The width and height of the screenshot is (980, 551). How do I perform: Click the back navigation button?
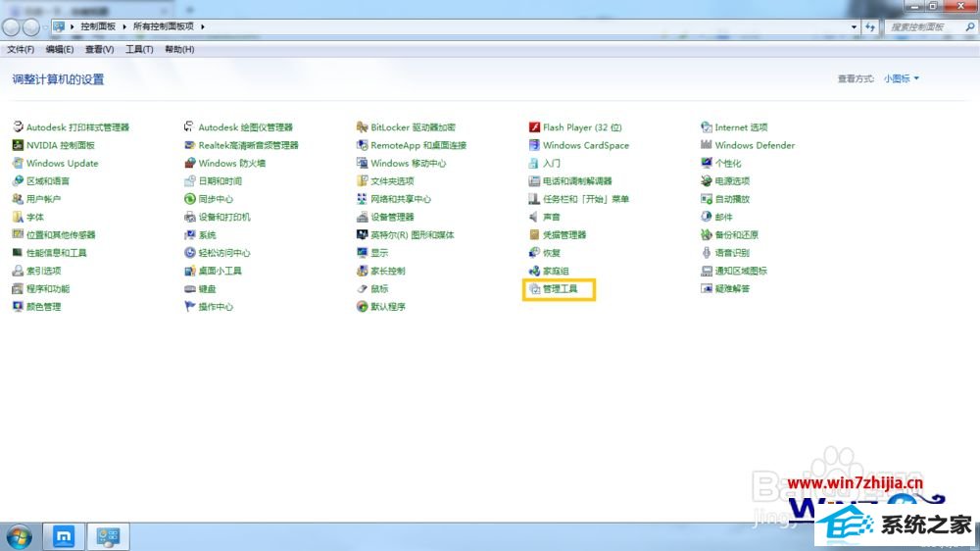point(11,26)
